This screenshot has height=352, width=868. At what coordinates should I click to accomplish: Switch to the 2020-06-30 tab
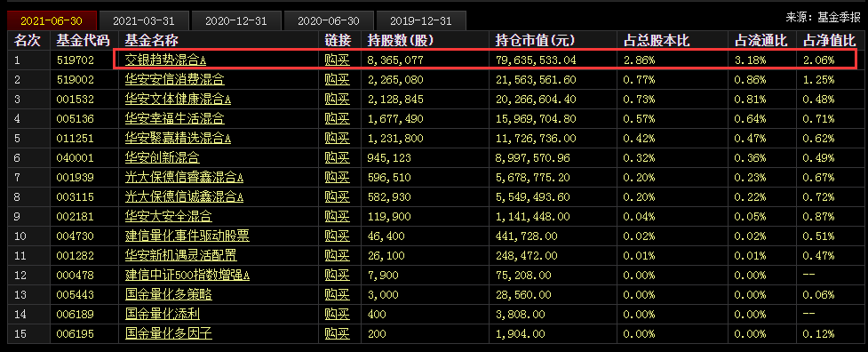(328, 21)
